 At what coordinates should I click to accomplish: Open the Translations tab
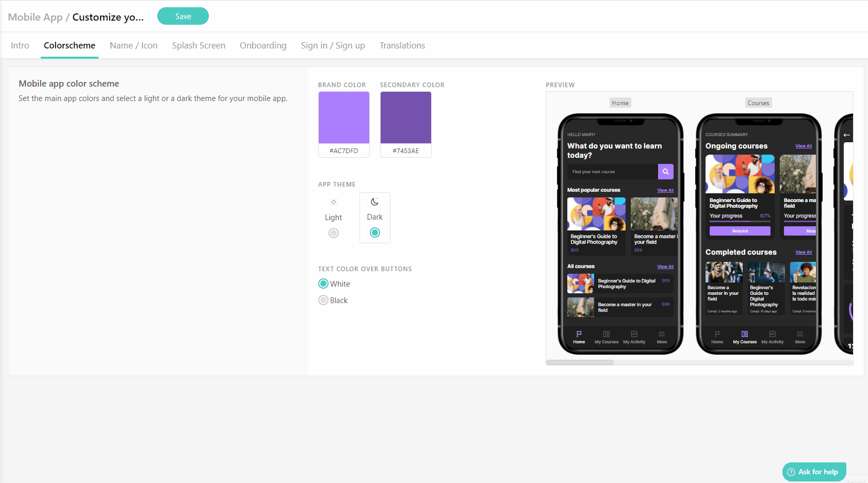(x=402, y=45)
